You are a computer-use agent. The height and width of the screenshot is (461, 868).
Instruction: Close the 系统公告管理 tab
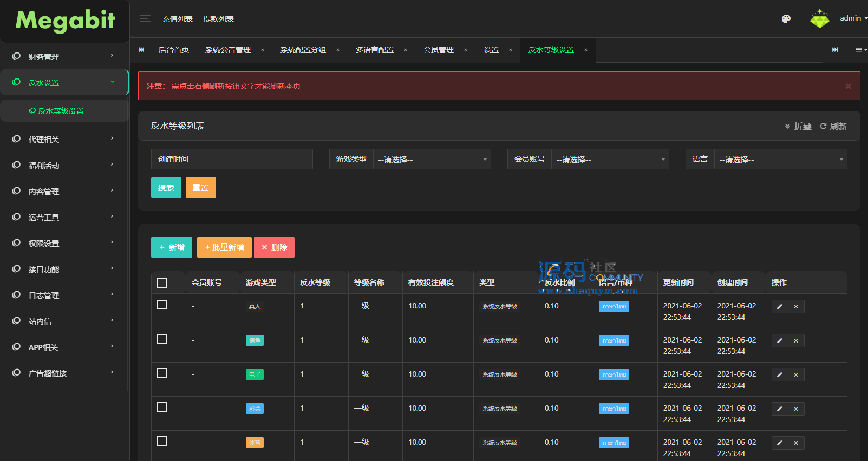tap(263, 50)
